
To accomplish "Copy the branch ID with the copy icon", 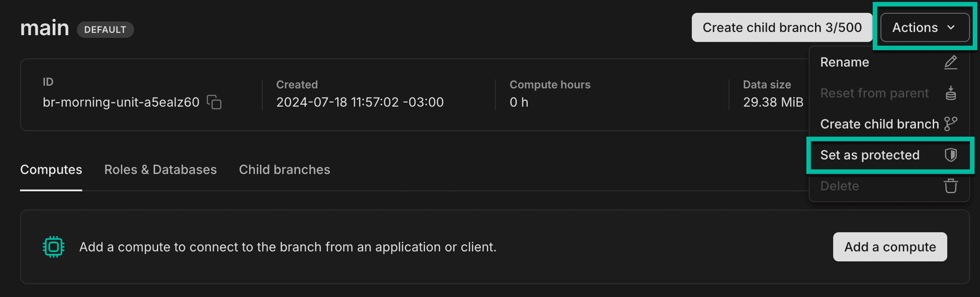I will click(x=214, y=102).
